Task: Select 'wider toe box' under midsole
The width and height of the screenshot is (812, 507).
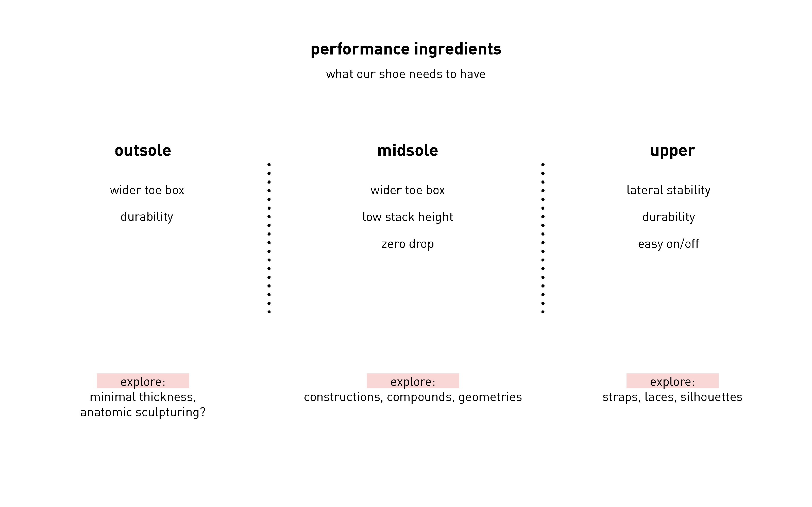Action: (408, 190)
